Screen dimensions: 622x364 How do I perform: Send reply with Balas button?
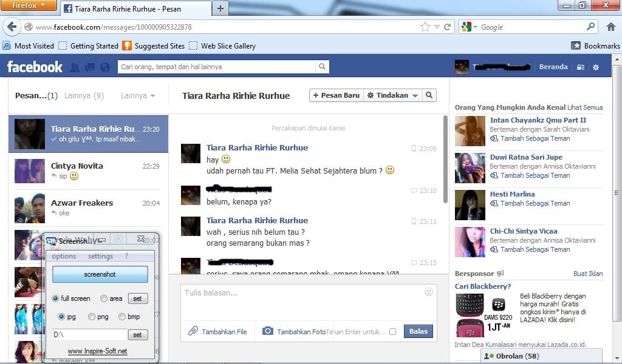coord(419,331)
